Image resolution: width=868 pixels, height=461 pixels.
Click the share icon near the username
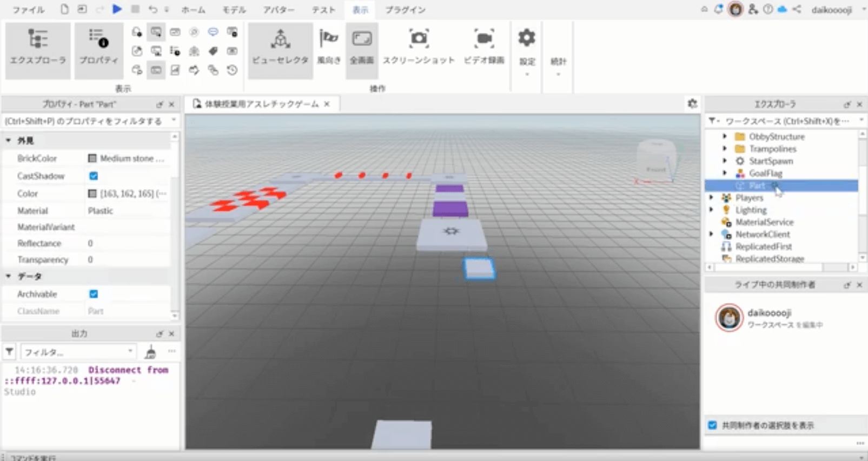(x=797, y=9)
